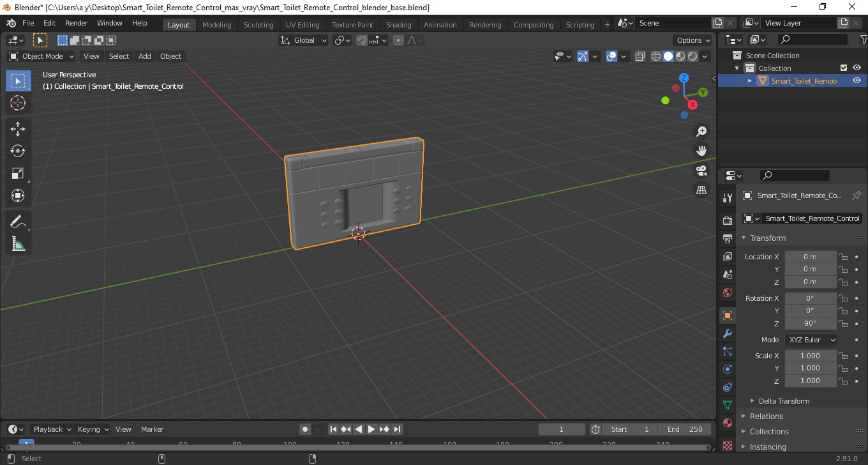Open Global transform orientation dropdown
Image resolution: width=868 pixels, height=465 pixels.
[304, 40]
